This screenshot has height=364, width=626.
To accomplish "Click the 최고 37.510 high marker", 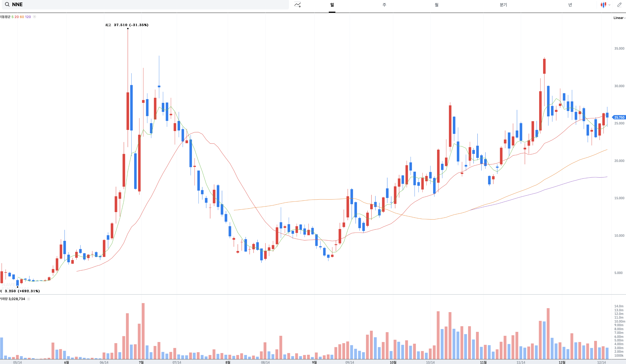I will point(127,25).
